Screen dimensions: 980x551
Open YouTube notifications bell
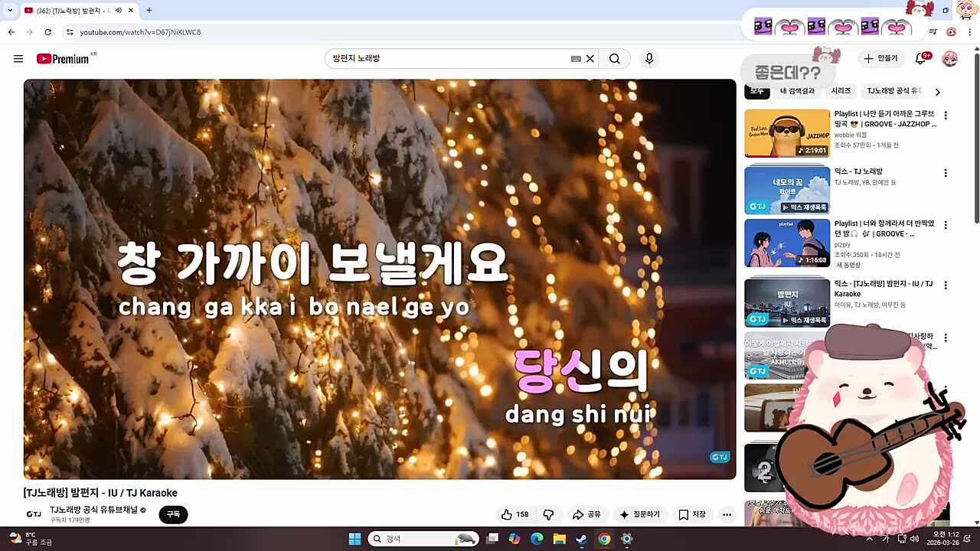[921, 59]
